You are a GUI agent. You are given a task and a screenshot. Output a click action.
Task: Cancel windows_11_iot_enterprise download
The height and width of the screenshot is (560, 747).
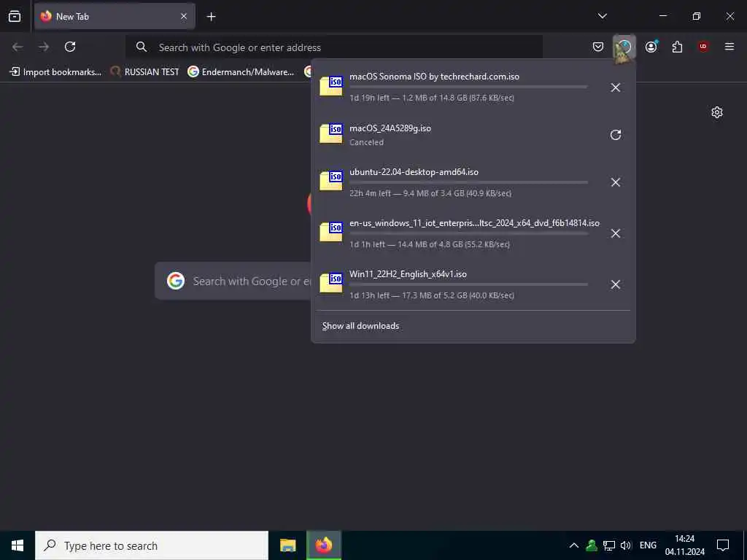pos(616,233)
